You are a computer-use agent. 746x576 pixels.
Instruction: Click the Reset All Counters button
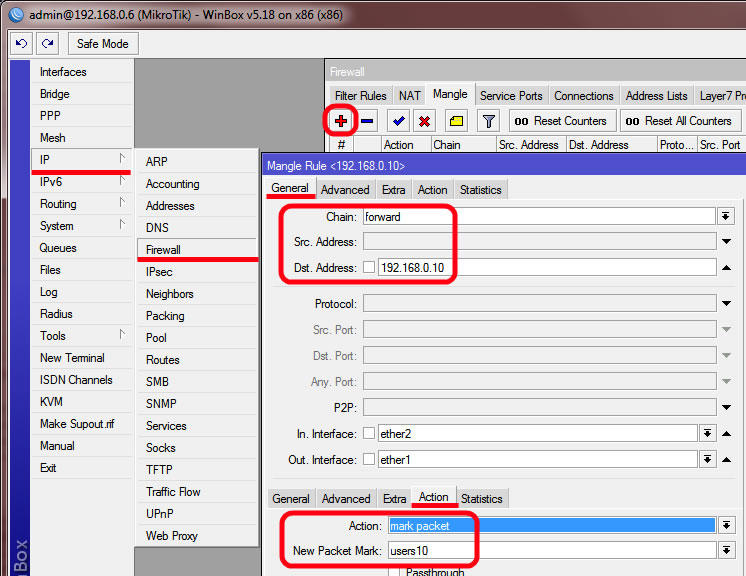pos(679,121)
